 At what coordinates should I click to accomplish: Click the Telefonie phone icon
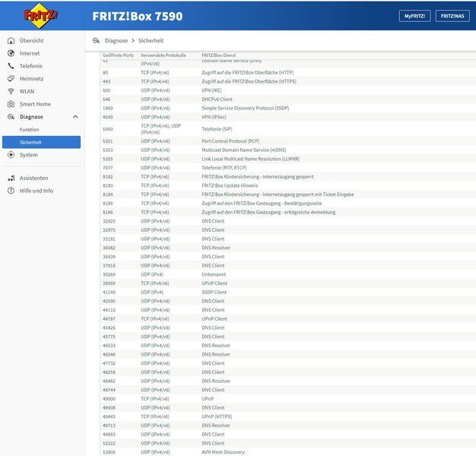coord(11,66)
